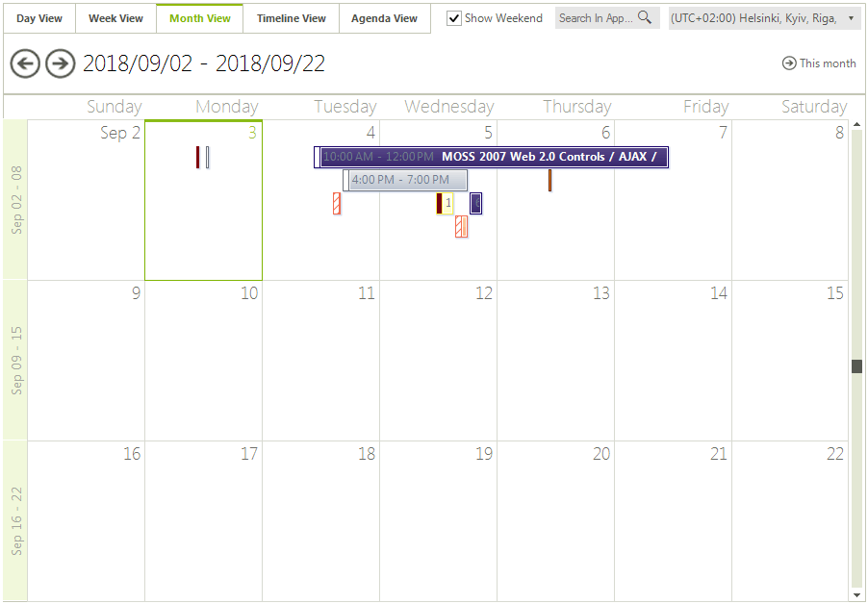Toggle the Show Weekend checkbox
Screen dimensions: 868x604
(452, 16)
